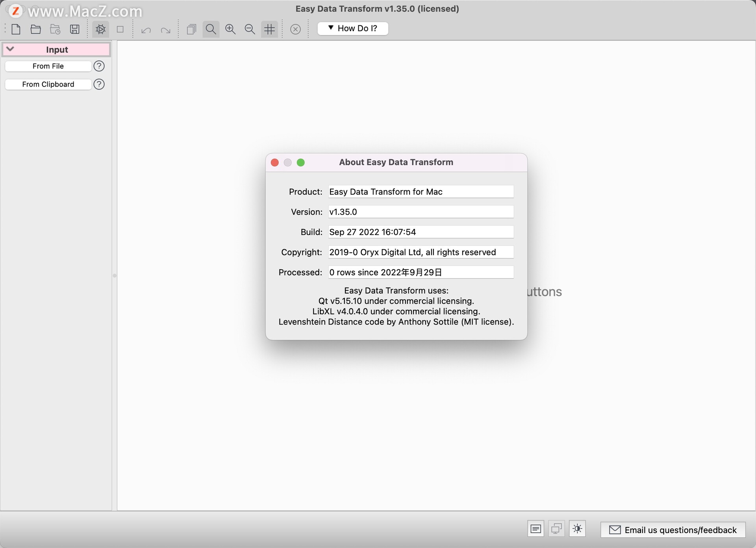Screen dimensions: 756x548
Task: Toggle the grid snap hash icon
Action: click(x=270, y=29)
